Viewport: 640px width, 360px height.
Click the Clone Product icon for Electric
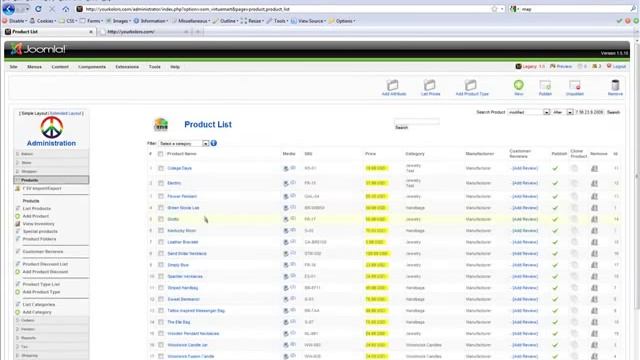click(574, 183)
